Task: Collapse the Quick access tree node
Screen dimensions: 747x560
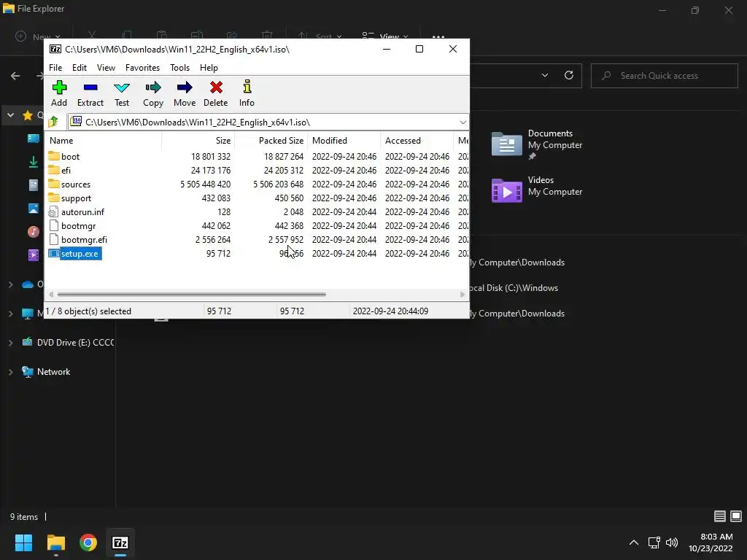Action: click(x=10, y=115)
